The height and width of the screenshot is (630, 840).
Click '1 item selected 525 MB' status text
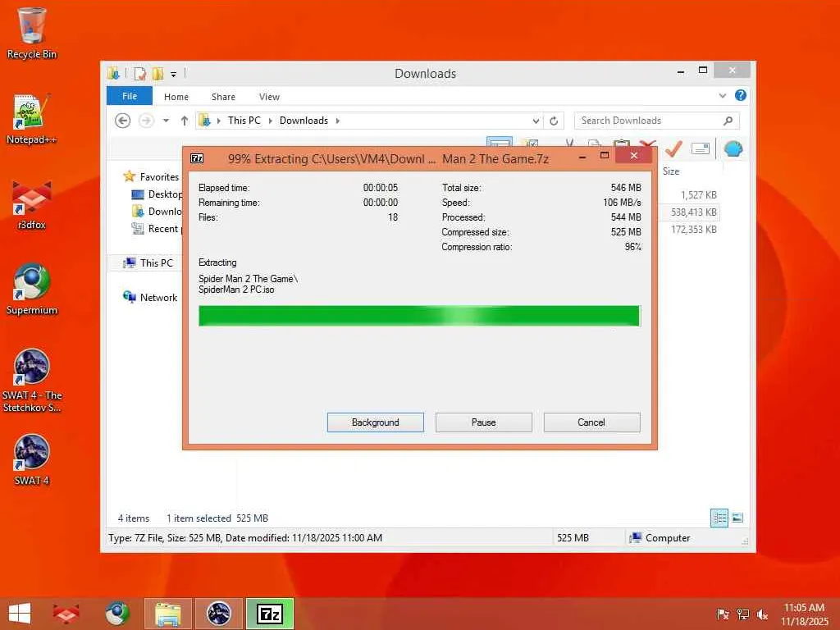point(217,518)
